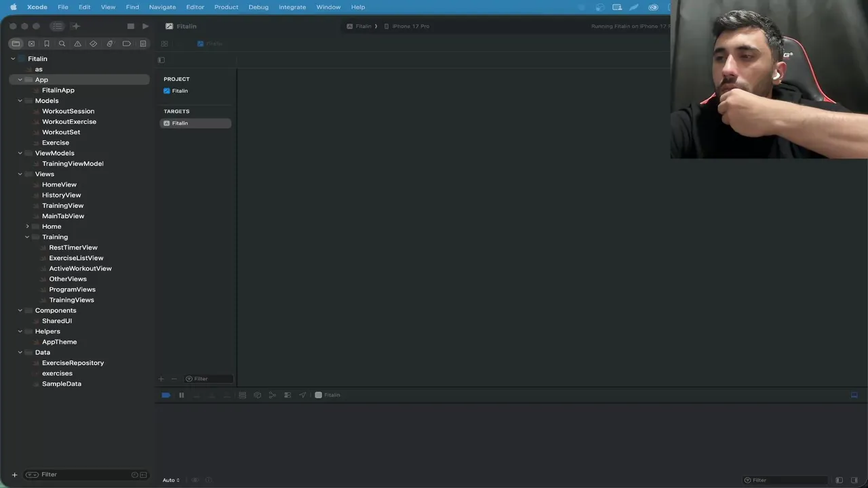Toggle the variables view pane button
The height and width of the screenshot is (488, 868).
tap(839, 480)
